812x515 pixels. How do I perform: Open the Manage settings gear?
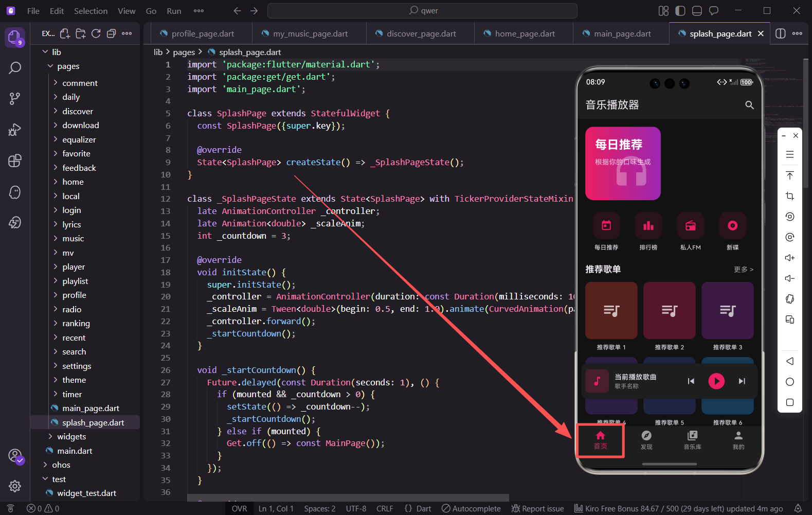[x=15, y=486]
